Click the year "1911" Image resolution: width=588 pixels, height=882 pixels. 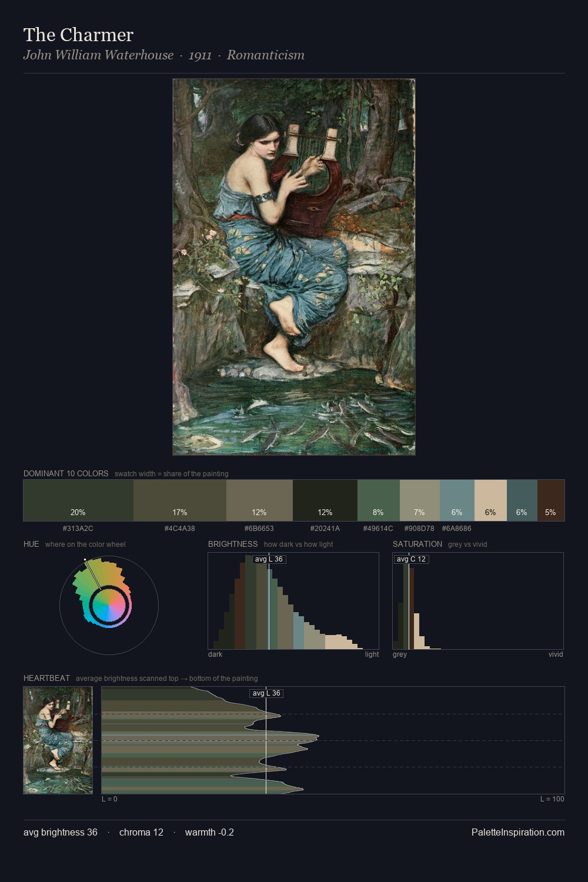200,55
